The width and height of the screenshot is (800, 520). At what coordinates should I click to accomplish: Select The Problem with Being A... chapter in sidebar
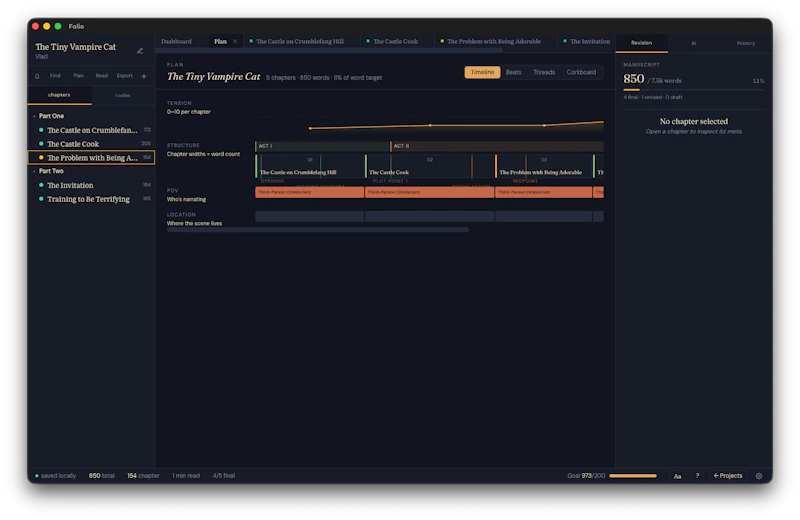[91, 158]
